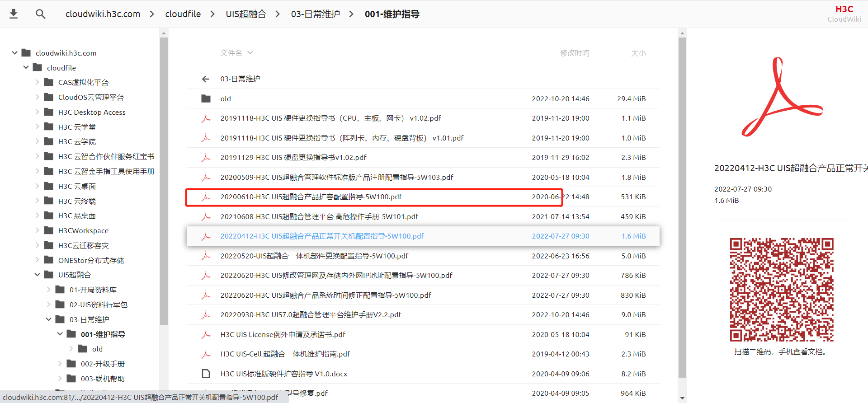
Task: Click PDF icon of 20220620 系统时间修正配置指导
Action: [206, 295]
